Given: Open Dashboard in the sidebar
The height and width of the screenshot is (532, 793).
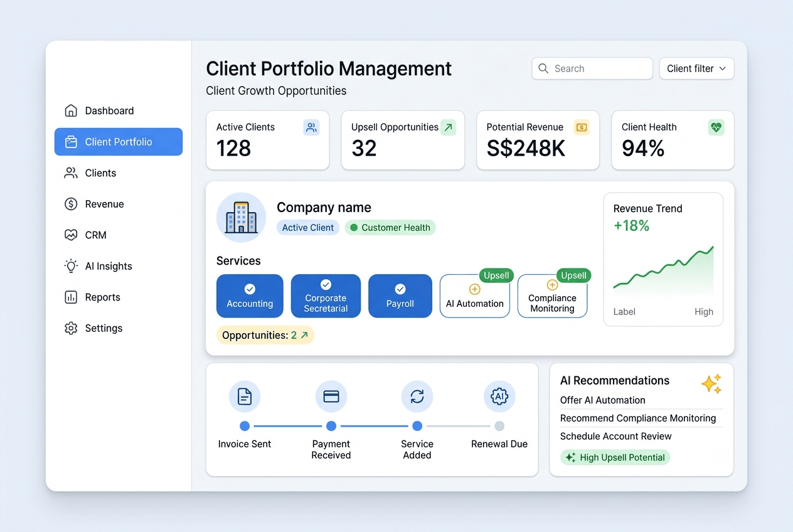Looking at the screenshot, I should (x=119, y=111).
